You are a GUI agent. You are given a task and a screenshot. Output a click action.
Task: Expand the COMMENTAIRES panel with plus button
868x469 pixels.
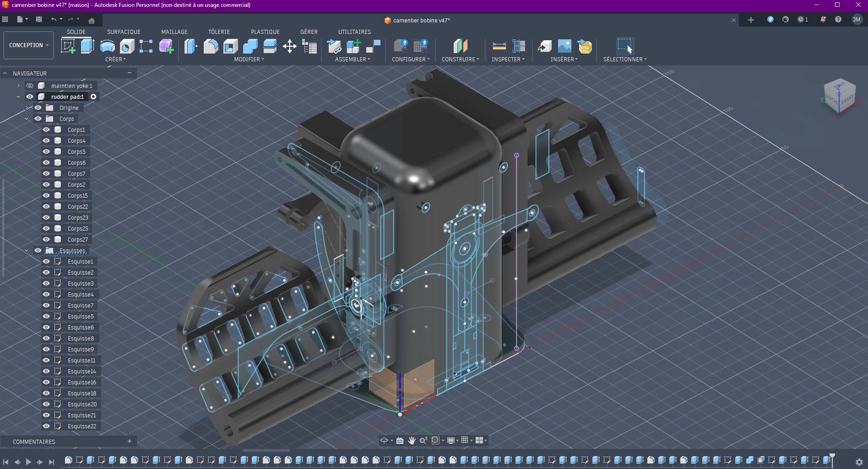130,442
